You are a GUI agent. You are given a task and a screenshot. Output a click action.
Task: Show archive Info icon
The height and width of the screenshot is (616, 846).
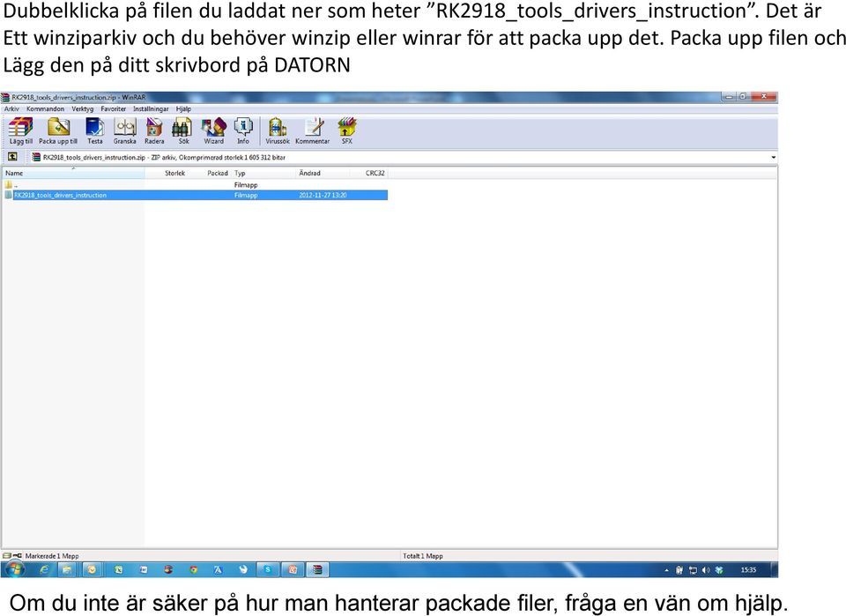243,131
